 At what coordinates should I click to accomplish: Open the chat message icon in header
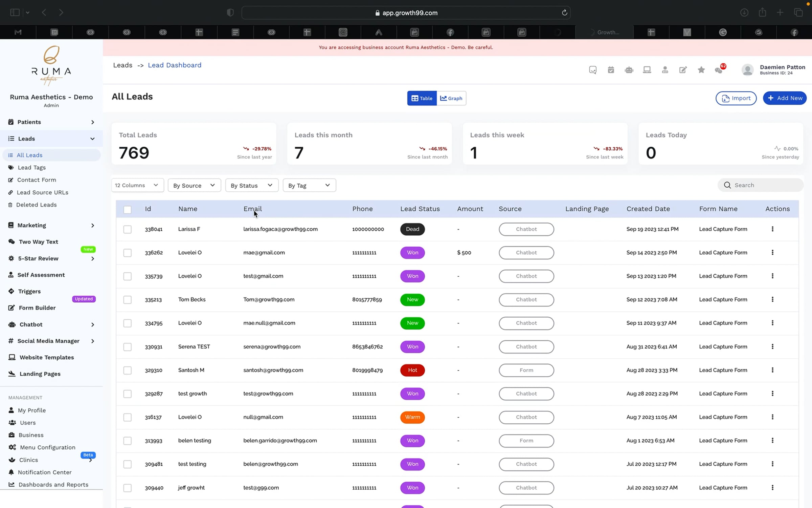[593, 70]
